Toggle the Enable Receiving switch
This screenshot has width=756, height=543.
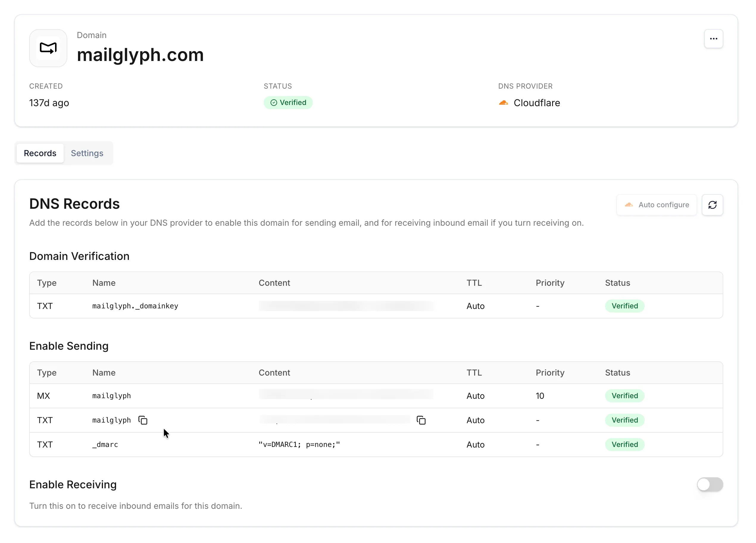710,484
